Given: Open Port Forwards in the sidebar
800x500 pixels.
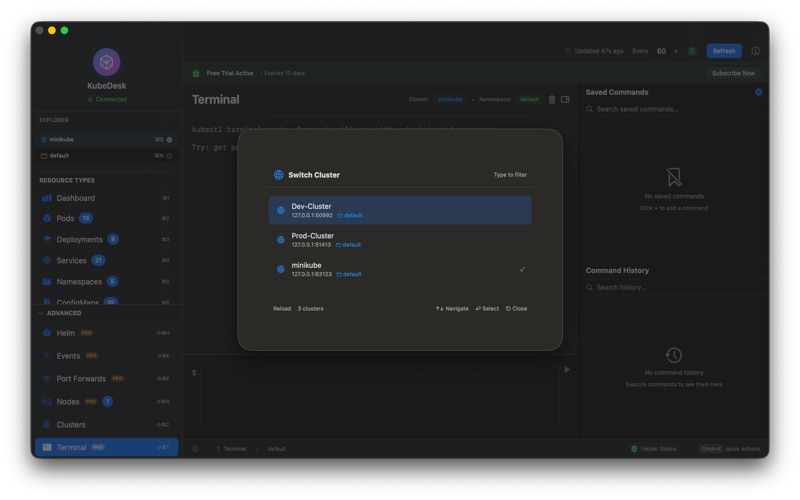Looking at the screenshot, I should point(106,379).
